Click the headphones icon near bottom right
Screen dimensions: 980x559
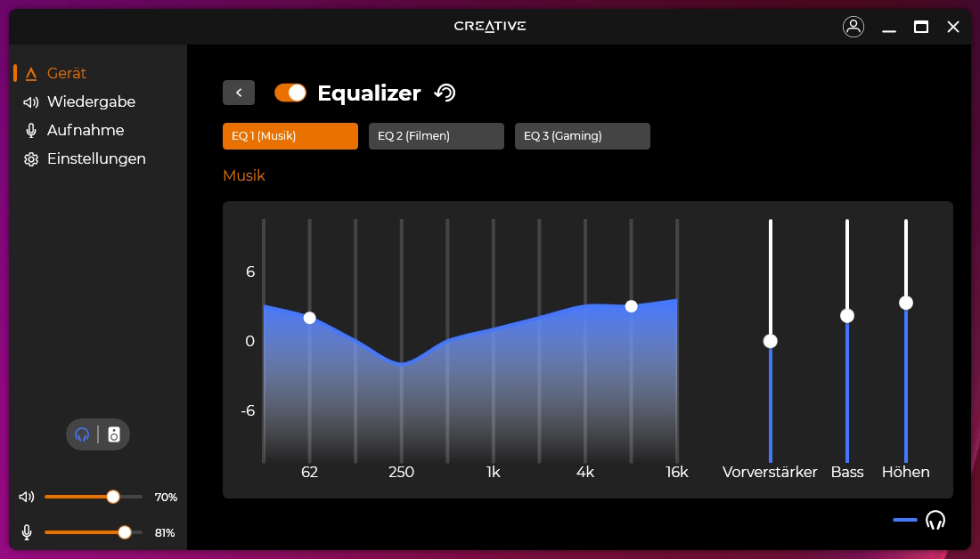point(935,519)
